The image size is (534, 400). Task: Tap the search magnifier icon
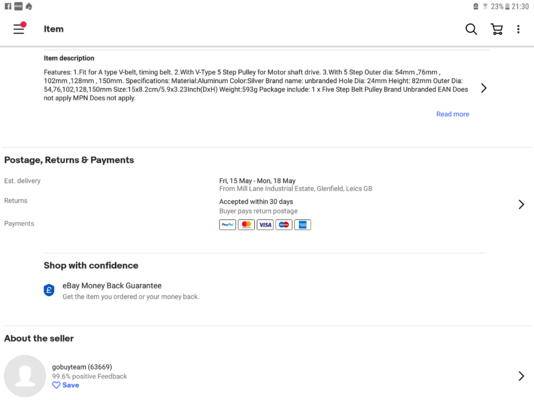471,29
